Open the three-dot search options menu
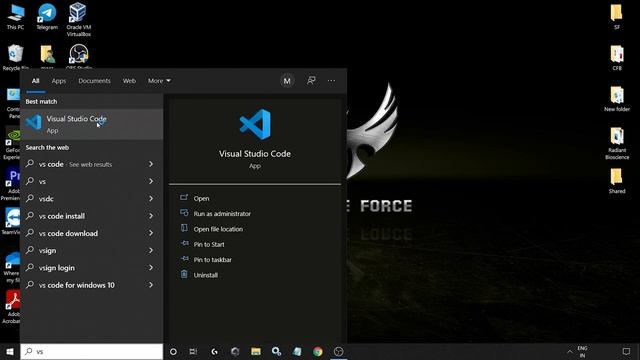640x360 pixels. coord(331,81)
